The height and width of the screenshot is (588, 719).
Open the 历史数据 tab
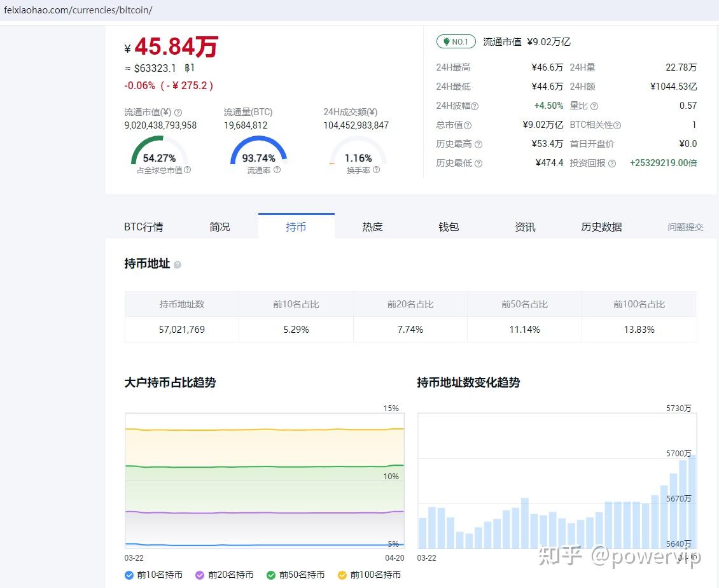tap(601, 227)
